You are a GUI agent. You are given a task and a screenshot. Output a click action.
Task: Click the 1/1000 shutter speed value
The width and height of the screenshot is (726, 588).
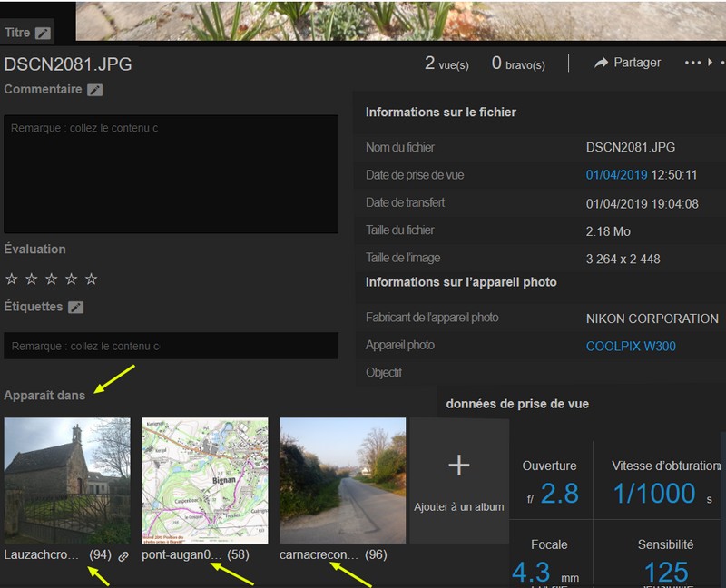point(653,494)
